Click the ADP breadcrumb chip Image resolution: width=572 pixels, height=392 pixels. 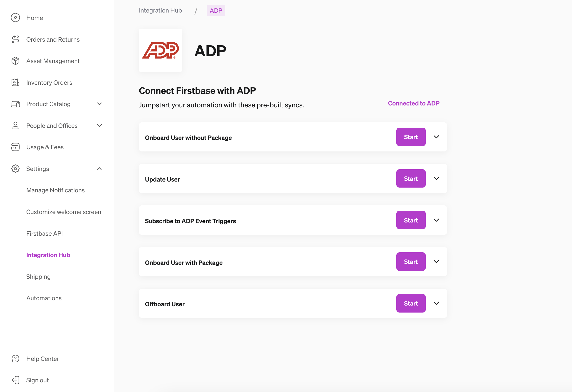click(216, 11)
